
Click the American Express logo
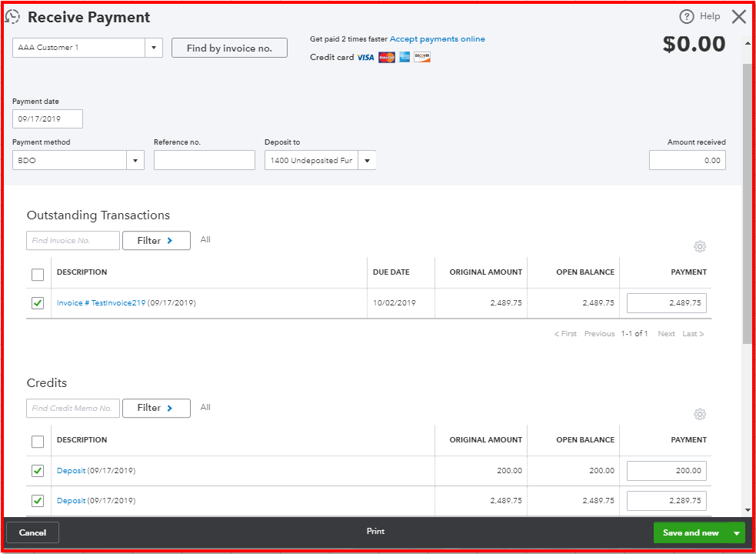tap(405, 58)
